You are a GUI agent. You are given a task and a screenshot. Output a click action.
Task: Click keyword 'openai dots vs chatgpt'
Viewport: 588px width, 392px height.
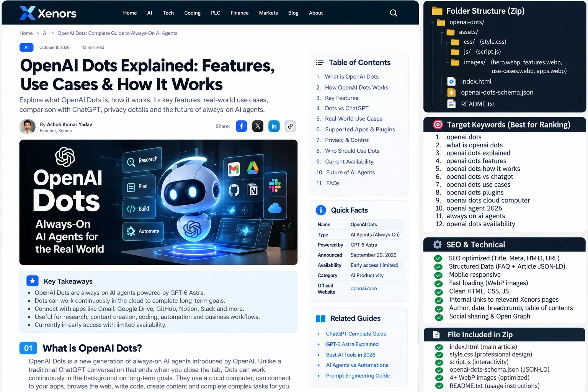point(480,176)
